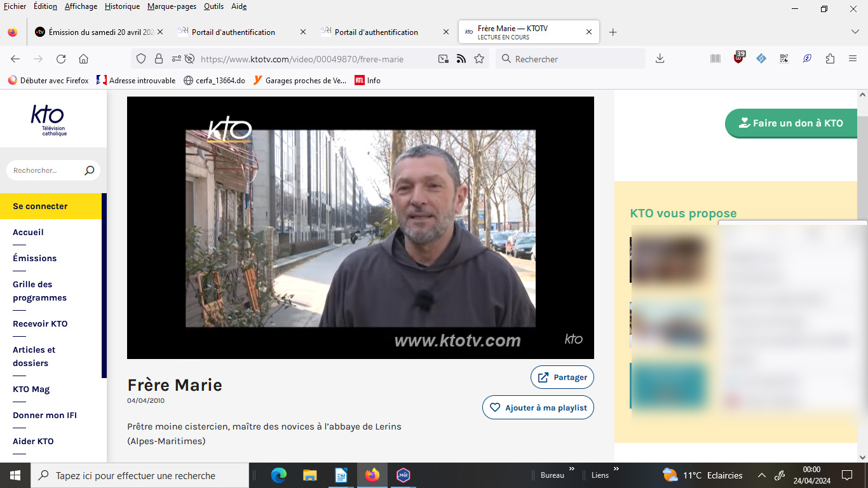Open the LibreOffice Writer document in the taskbar

(x=341, y=475)
